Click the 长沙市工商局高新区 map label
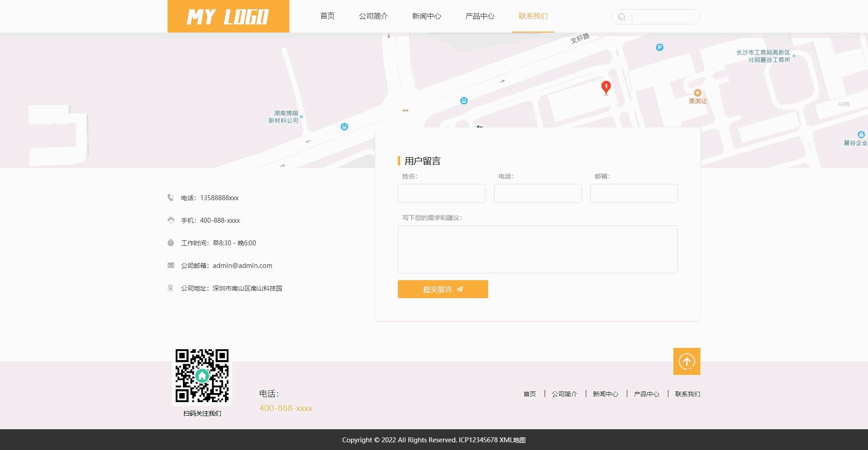The image size is (868, 450). (x=763, y=56)
